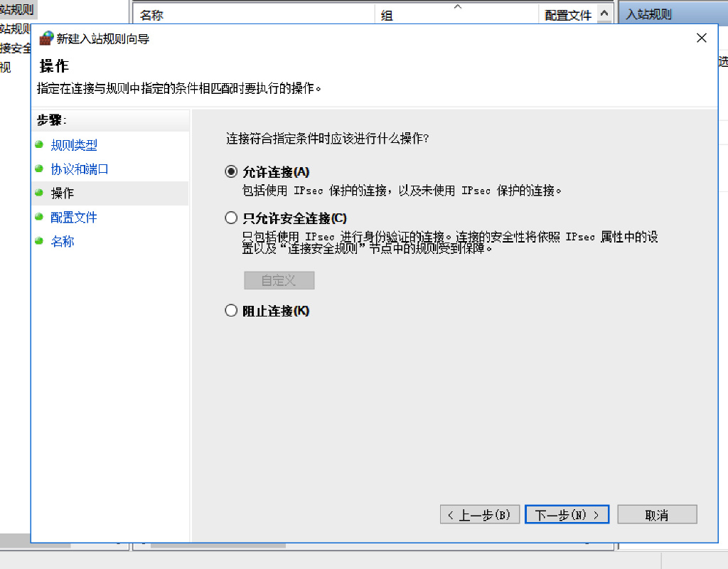Click the sort arrow above 组 column
Screen dimensions: 728x569
(458, 6)
